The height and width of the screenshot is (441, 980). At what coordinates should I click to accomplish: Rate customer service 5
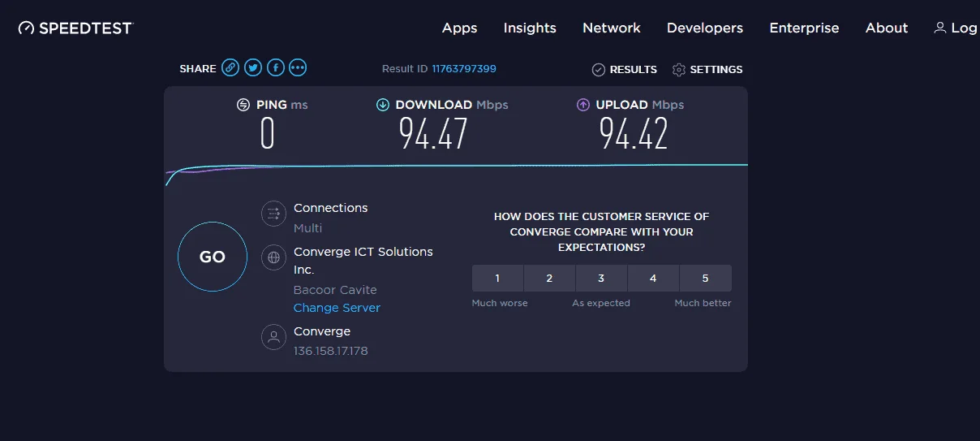(x=705, y=278)
